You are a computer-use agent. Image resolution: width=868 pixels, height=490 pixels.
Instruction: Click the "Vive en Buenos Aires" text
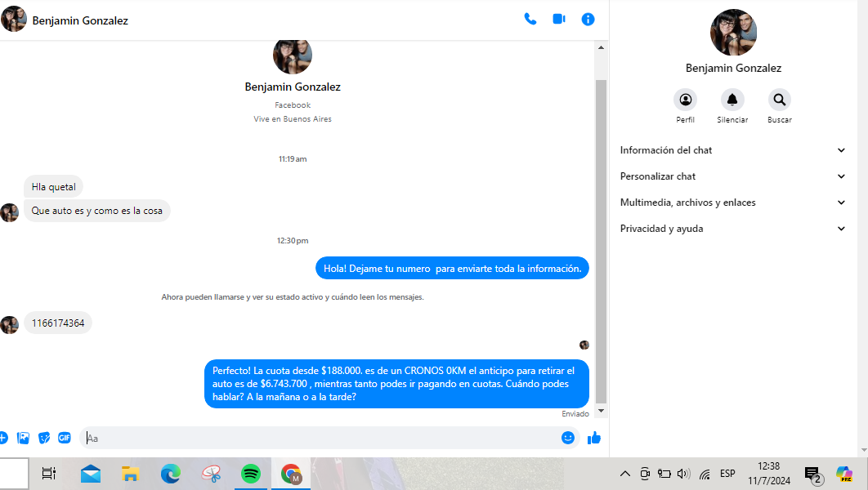[x=293, y=119]
